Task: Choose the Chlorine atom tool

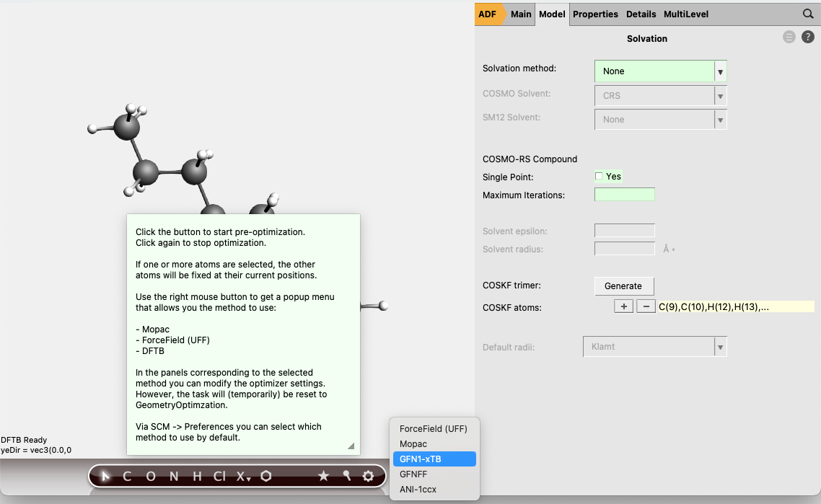Action: [219, 476]
